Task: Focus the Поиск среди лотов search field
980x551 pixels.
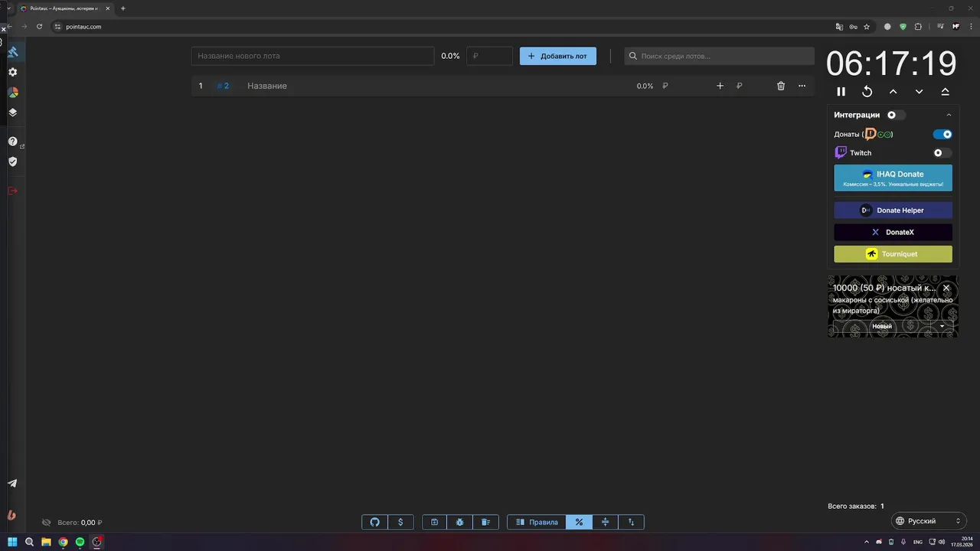Action: pos(719,56)
